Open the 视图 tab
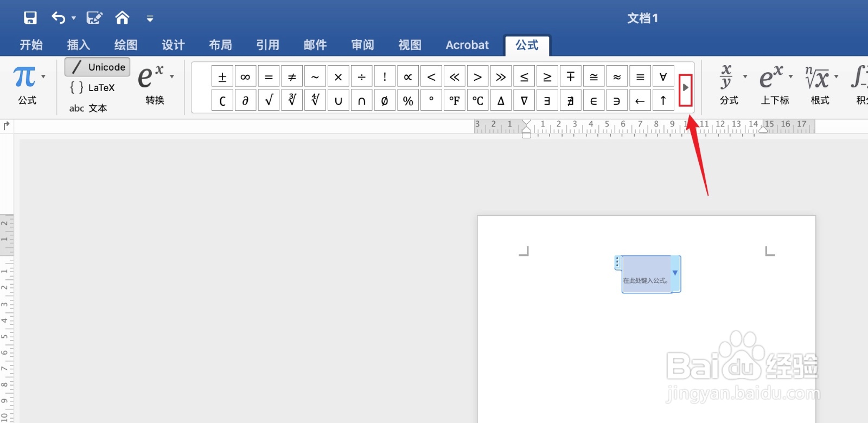Screen dimensions: 868x423 point(410,45)
